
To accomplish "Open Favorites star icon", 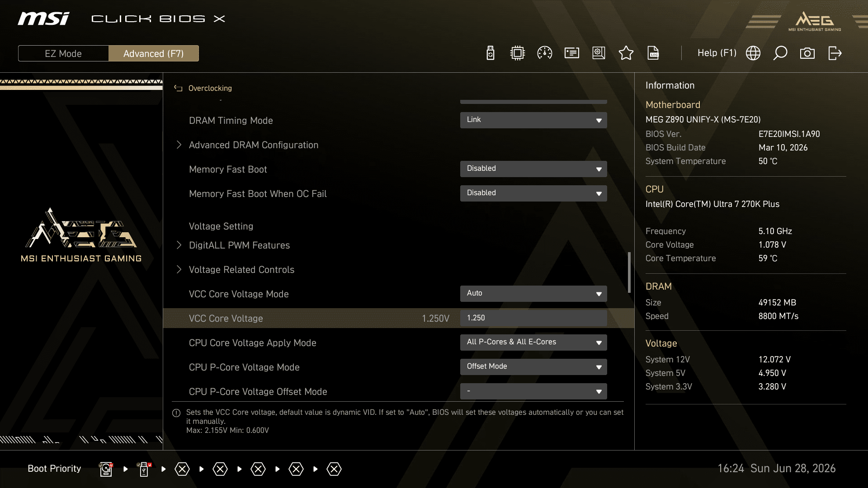I will click(626, 53).
